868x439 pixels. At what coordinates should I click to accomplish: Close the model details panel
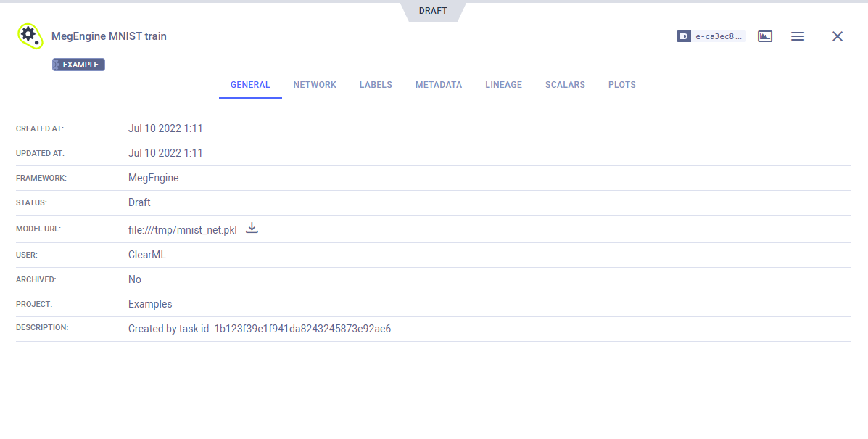click(837, 36)
